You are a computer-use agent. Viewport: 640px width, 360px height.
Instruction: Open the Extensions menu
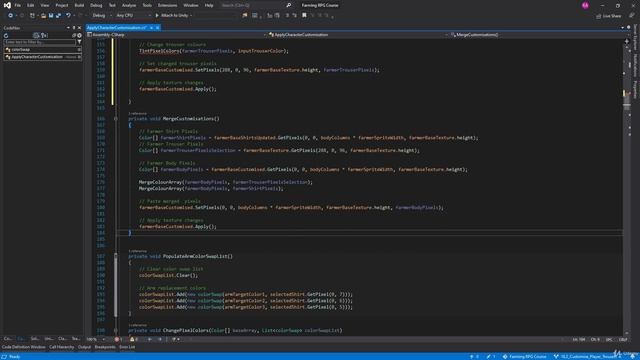click(167, 5)
